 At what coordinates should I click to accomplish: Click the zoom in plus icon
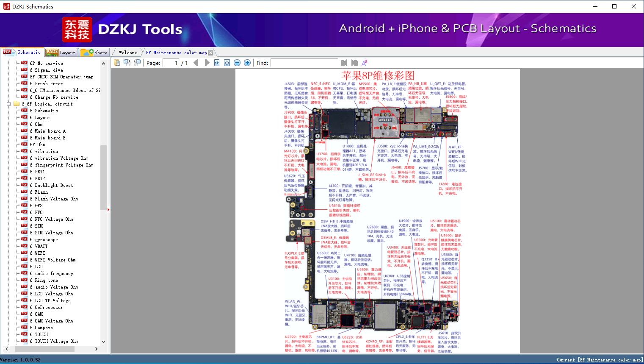tap(247, 63)
